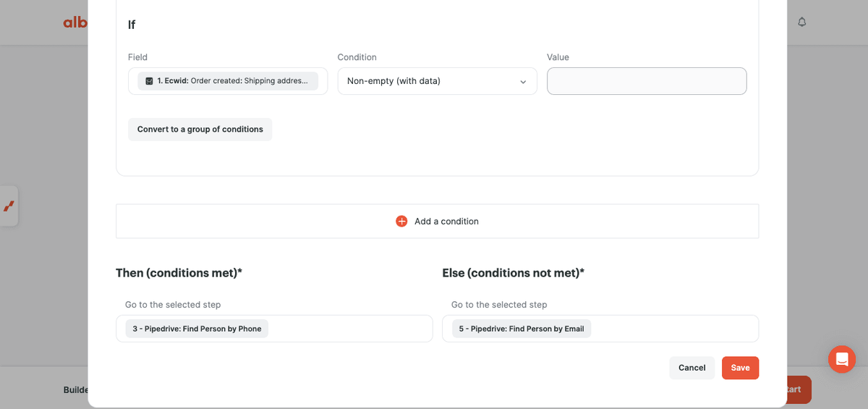Click the Ecwid icon in the Field chip
868x409 pixels.
coord(149,81)
